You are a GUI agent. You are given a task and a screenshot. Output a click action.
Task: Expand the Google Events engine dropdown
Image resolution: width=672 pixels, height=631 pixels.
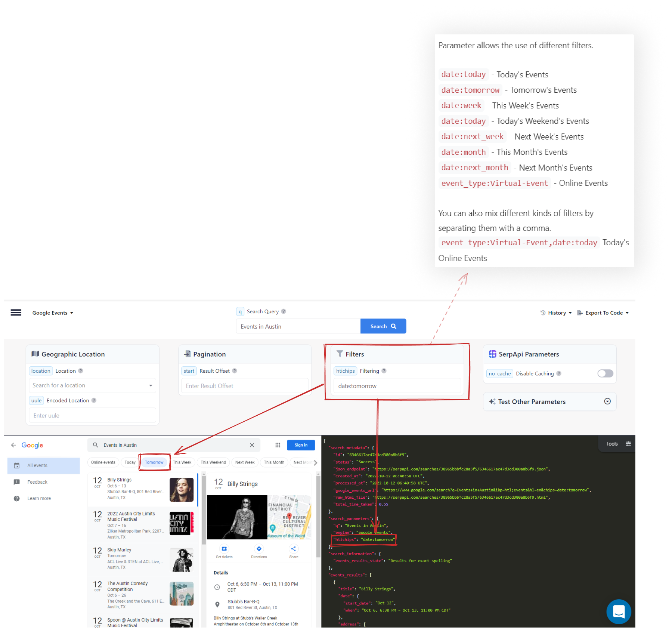click(53, 313)
